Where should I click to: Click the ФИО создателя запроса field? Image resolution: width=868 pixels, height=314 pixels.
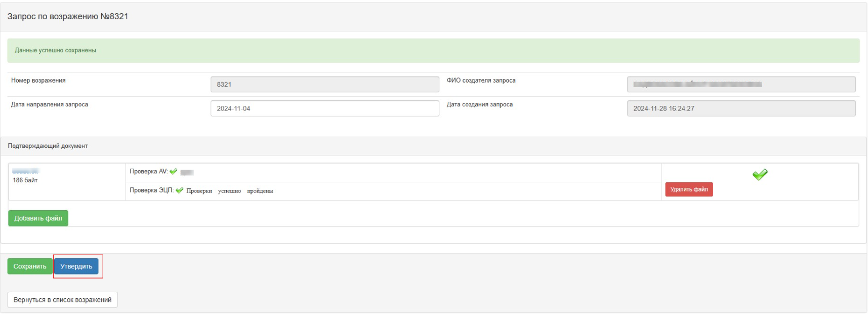tap(741, 85)
